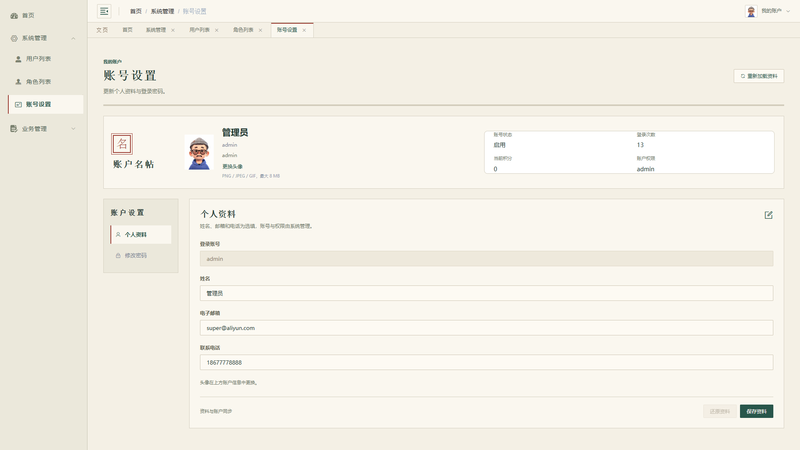
Task: Click the 重新加载资料 button
Action: pos(759,76)
